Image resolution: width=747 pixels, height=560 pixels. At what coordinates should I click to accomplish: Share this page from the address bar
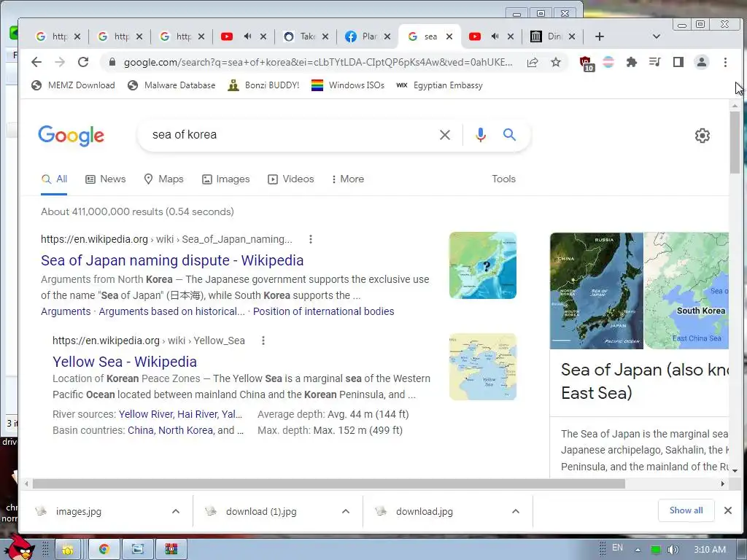pyautogui.click(x=533, y=62)
